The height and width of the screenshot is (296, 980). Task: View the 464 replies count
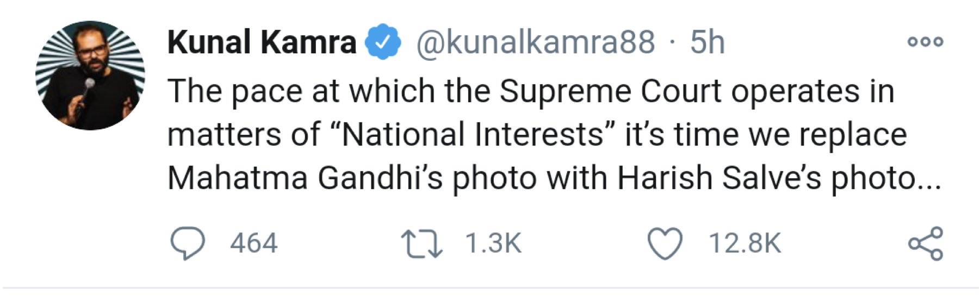[x=253, y=243]
